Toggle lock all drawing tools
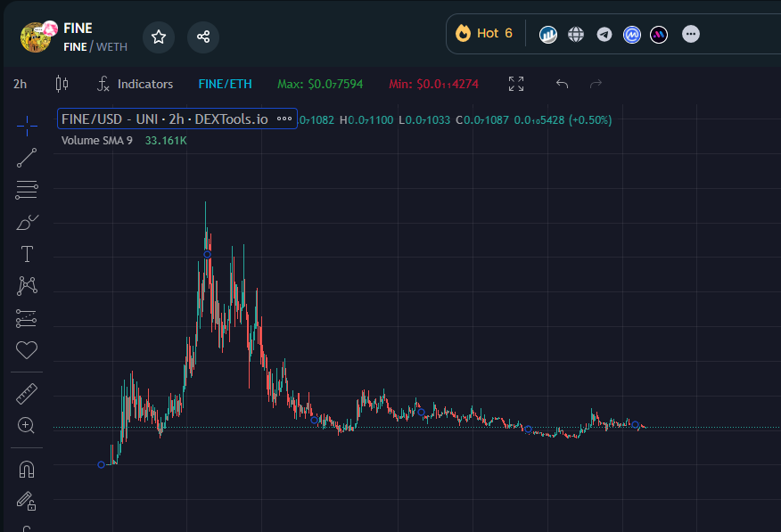Viewport: 781px width, 532px height. tap(27, 501)
